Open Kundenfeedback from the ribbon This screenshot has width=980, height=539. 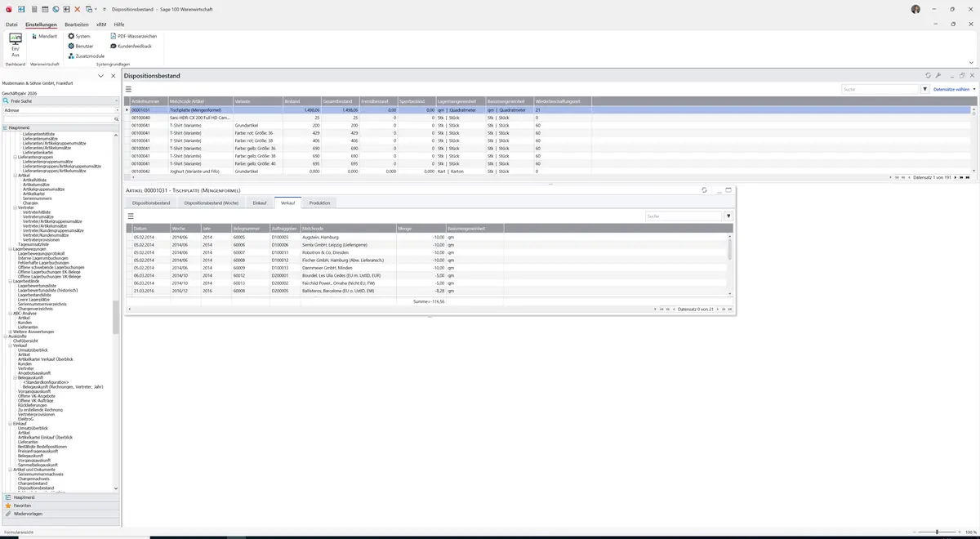tap(131, 46)
